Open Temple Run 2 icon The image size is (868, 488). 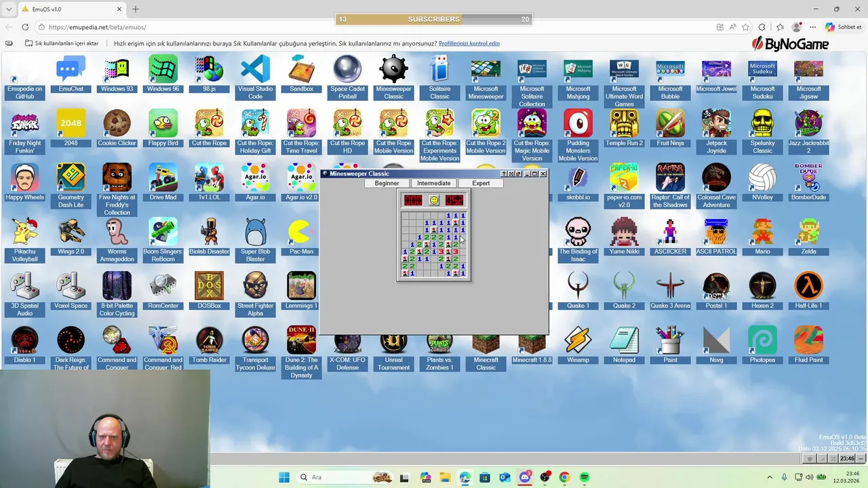(625, 129)
